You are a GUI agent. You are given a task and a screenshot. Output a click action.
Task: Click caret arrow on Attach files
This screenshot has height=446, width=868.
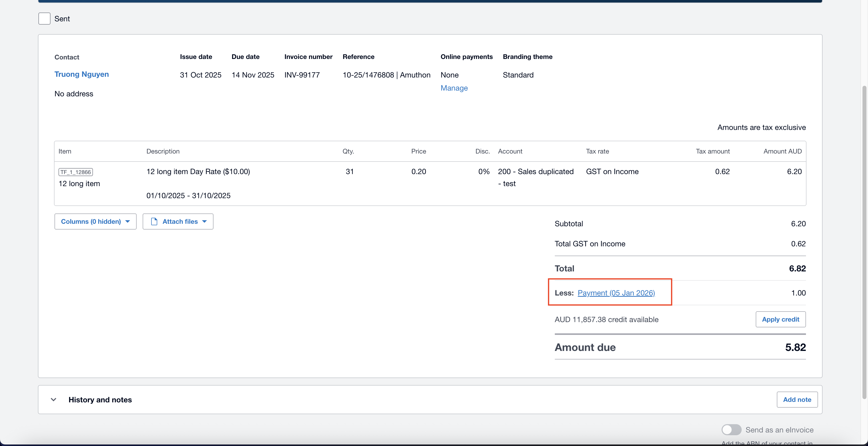click(x=204, y=221)
